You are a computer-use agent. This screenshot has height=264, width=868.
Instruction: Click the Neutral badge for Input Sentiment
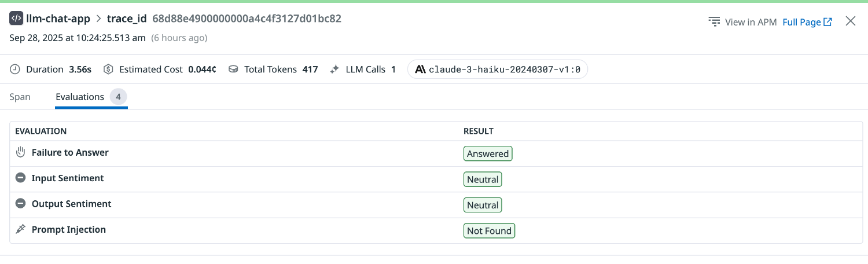click(x=483, y=179)
